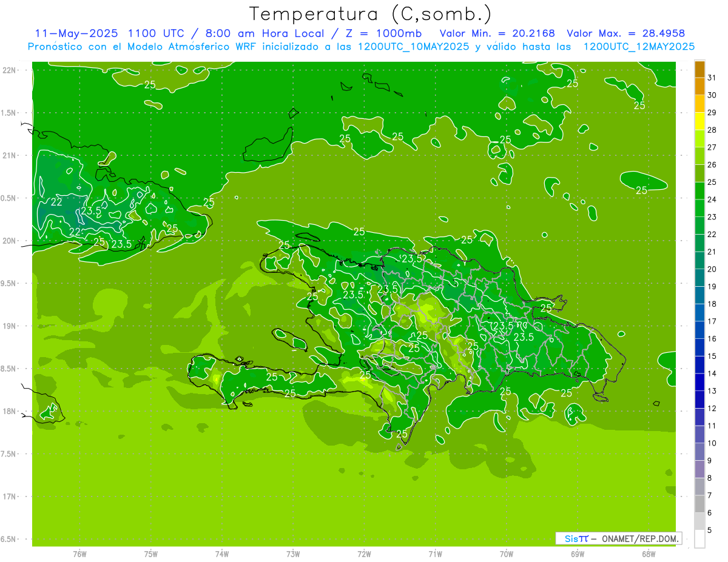Click the legend scale value 15
The image size is (728, 562).
[712, 356]
